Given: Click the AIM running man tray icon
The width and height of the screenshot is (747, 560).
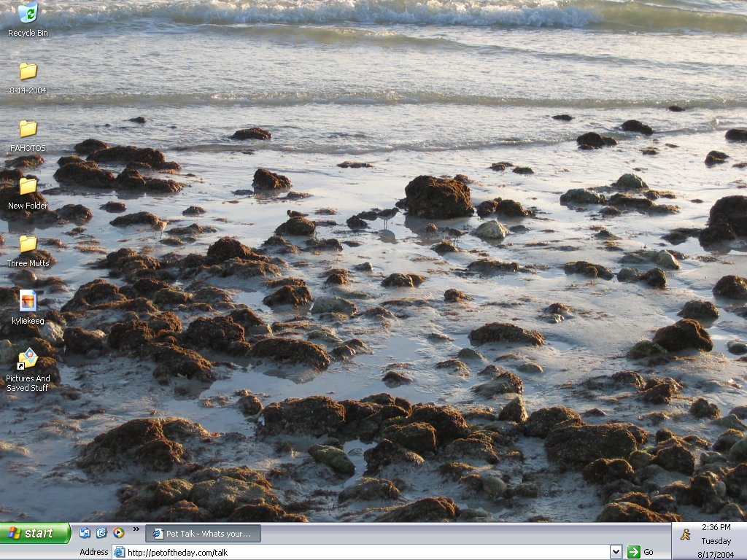Looking at the screenshot, I should (x=686, y=534).
